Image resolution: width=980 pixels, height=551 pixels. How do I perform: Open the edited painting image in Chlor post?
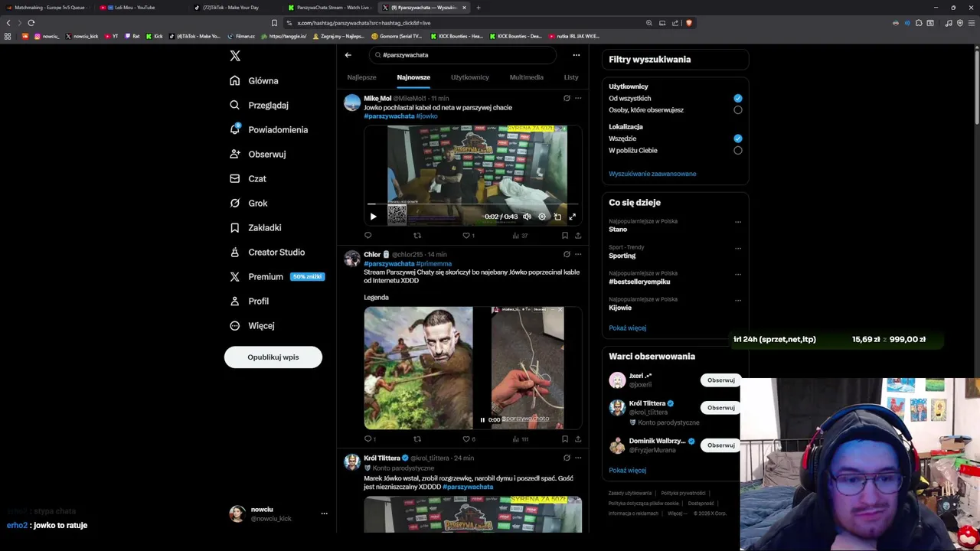pos(418,368)
